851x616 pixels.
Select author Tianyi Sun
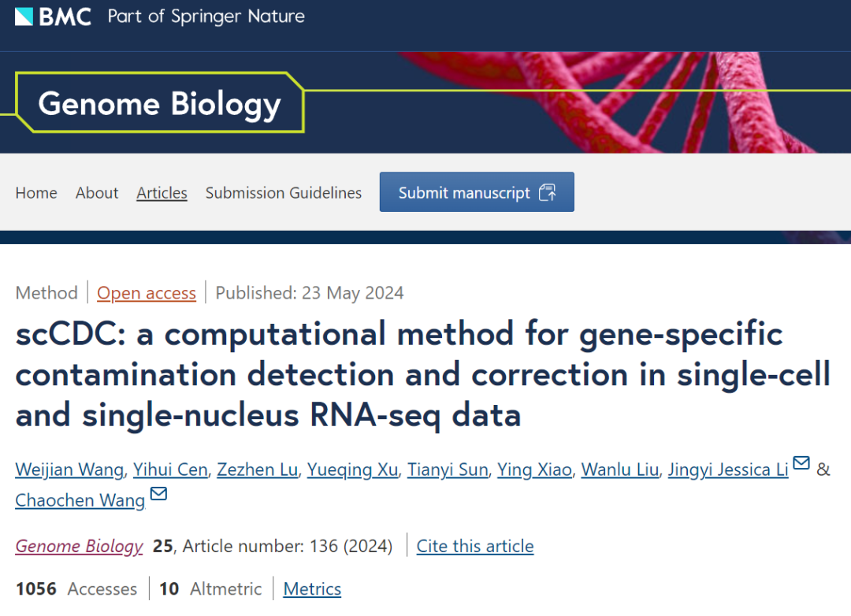tap(448, 470)
